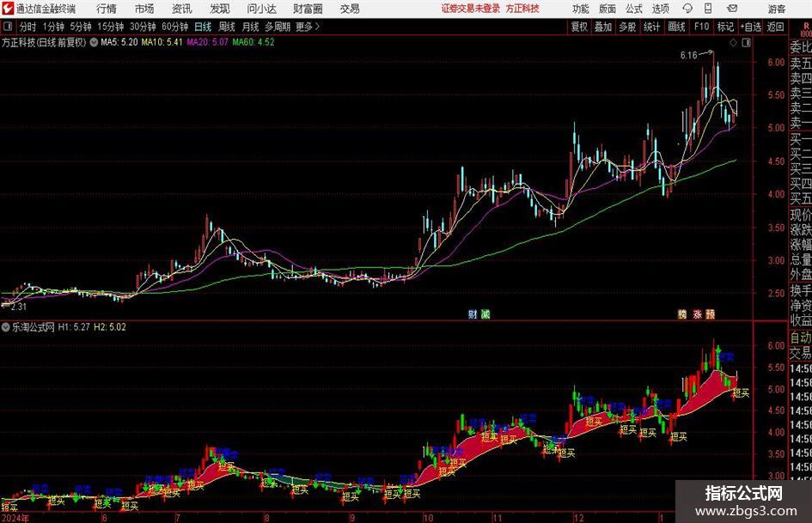This screenshot has height=523, width=812.
Task: Click the 涨 info marker badge
Action: click(x=697, y=314)
